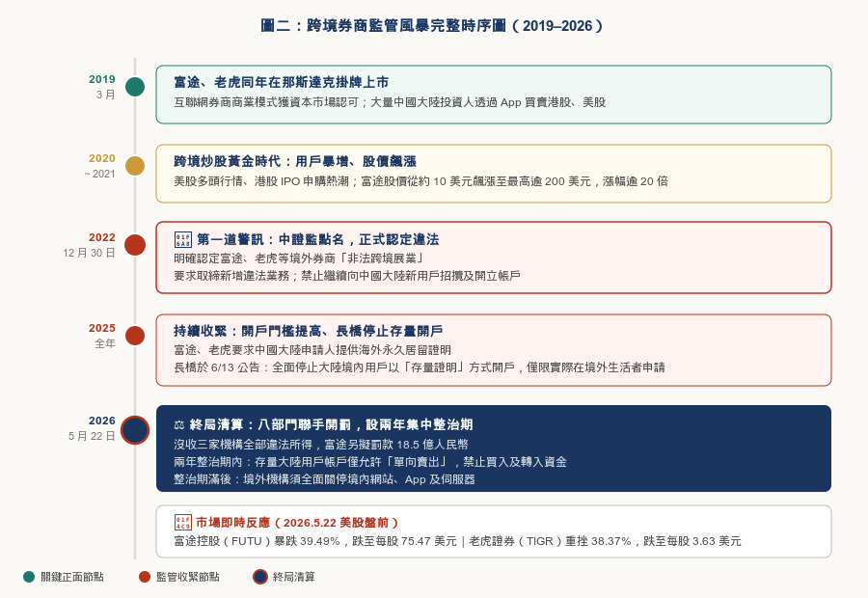Click the gold 2020 timeline dot
This screenshot has height=598, width=868.
(x=135, y=166)
